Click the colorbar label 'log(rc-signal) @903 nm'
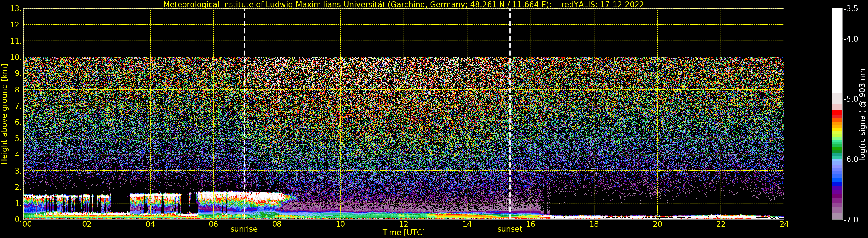Viewport: 868px width, 238px height. [862, 114]
